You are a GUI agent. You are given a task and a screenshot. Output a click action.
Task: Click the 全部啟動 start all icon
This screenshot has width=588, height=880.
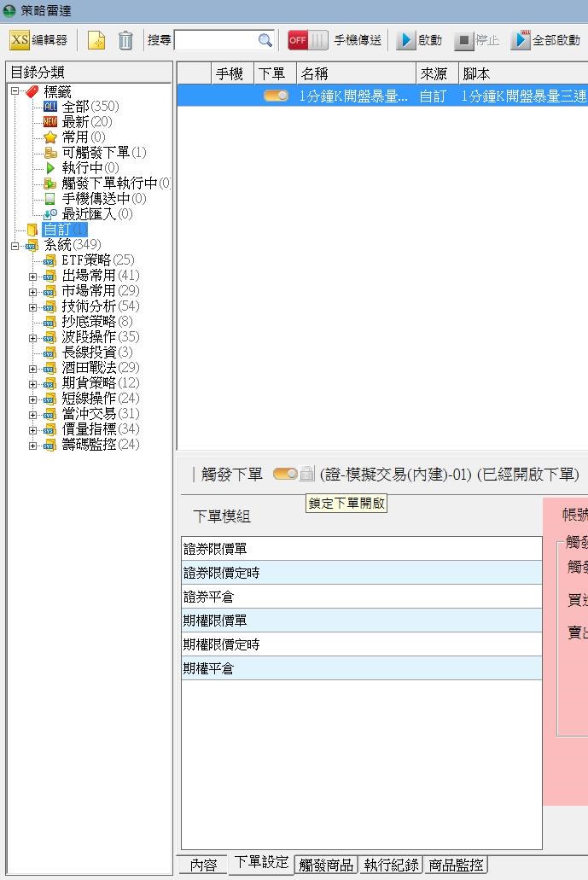point(520,40)
